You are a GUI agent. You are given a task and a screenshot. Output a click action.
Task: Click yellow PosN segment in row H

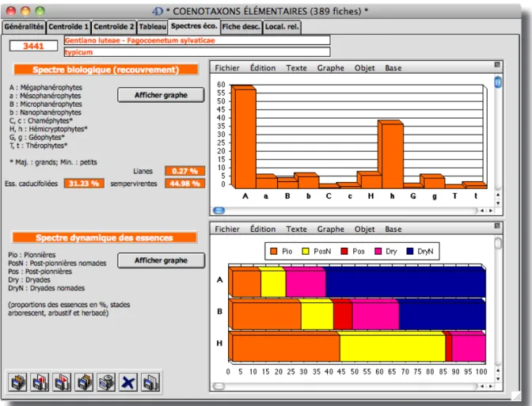tap(392, 348)
